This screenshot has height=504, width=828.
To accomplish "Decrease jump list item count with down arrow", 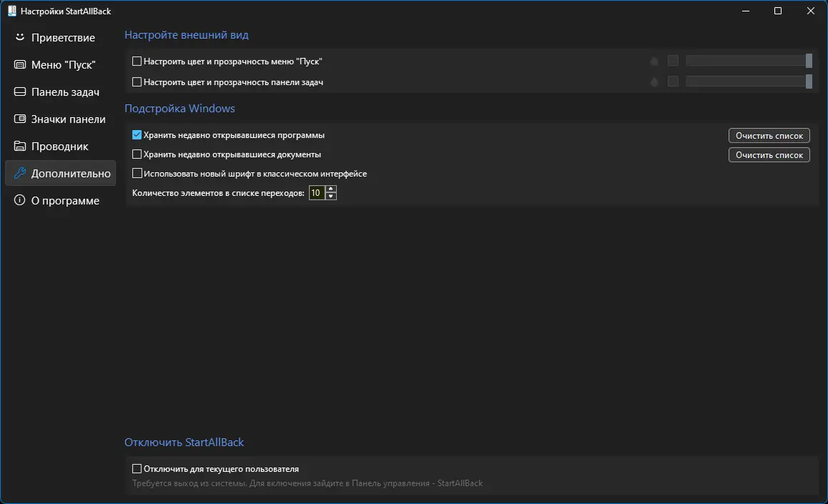I will point(330,197).
